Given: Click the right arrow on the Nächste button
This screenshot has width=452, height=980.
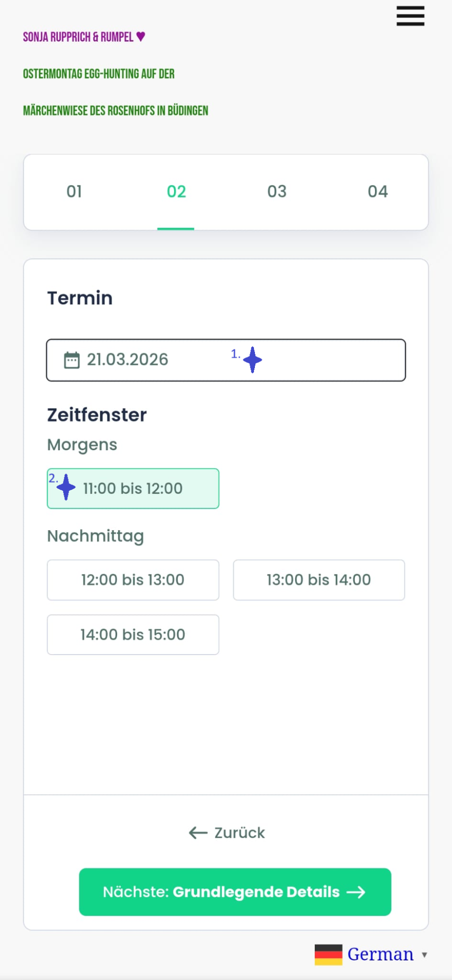Looking at the screenshot, I should coord(356,892).
